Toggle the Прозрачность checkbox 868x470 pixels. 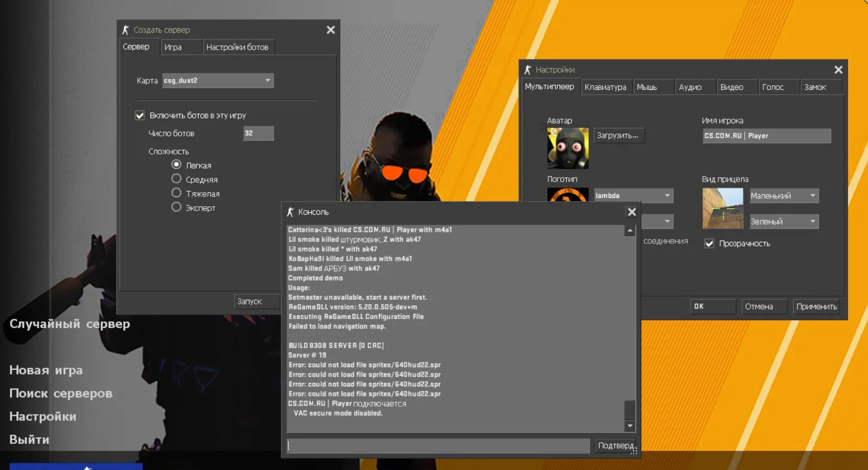click(709, 243)
